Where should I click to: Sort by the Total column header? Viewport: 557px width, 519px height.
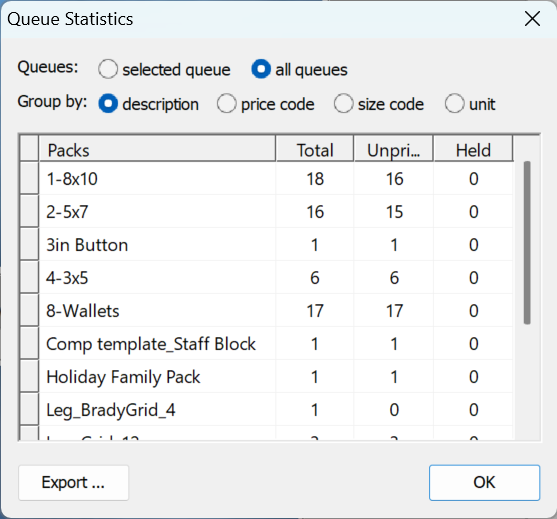pos(315,149)
